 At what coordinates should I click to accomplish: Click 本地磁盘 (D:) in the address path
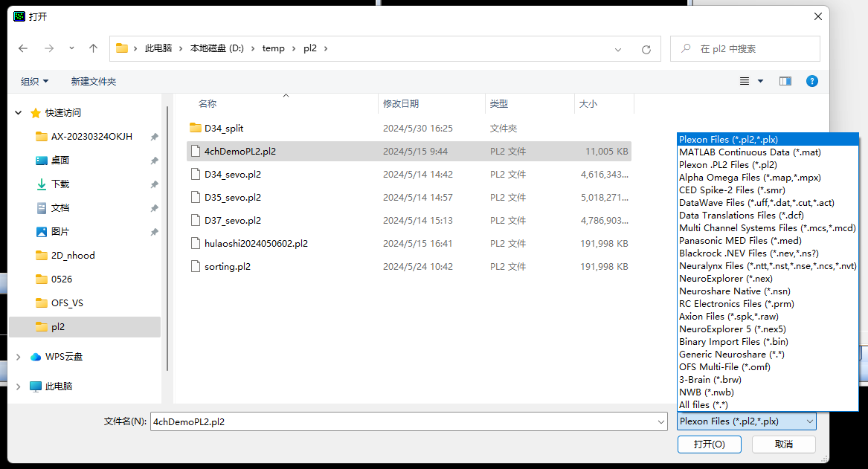[217, 48]
